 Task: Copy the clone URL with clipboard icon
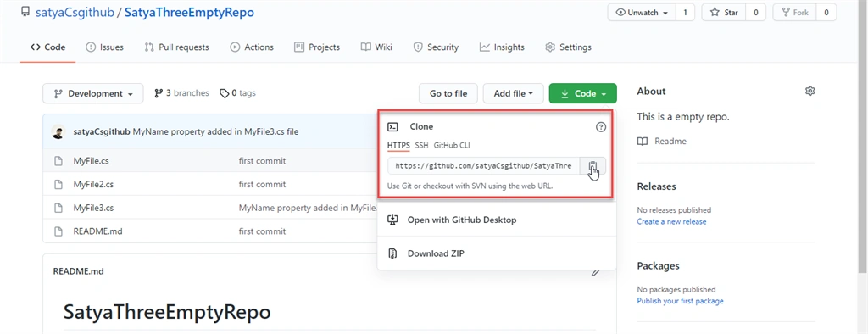[x=593, y=165]
